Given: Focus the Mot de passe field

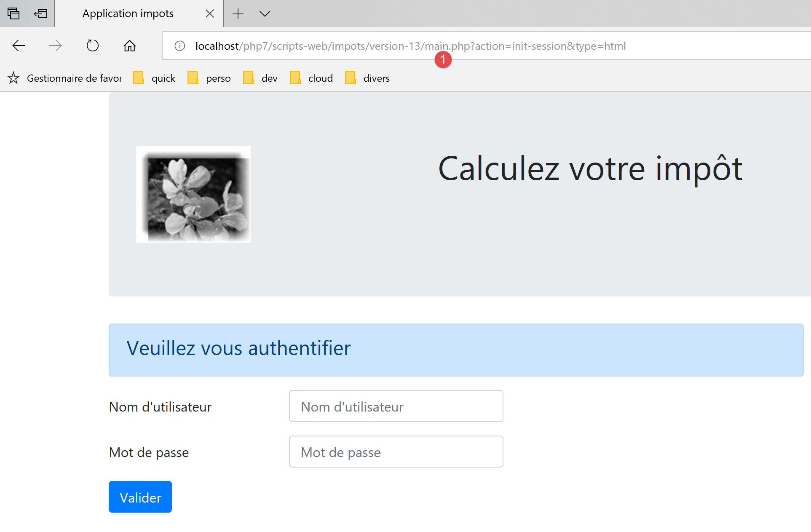Looking at the screenshot, I should [x=396, y=452].
